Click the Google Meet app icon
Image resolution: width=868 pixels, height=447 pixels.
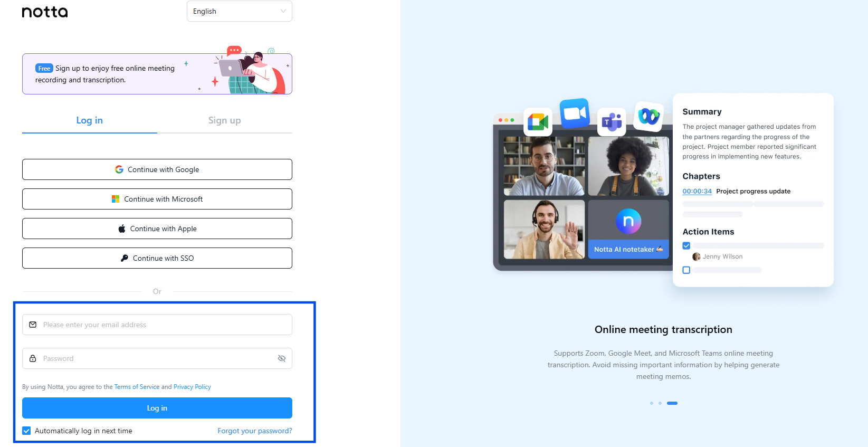(538, 122)
